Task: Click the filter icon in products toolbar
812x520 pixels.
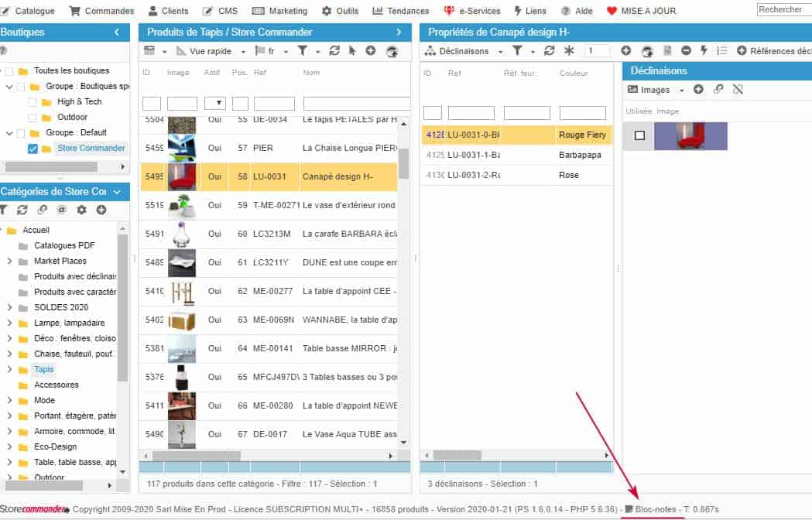Action: 303,51
